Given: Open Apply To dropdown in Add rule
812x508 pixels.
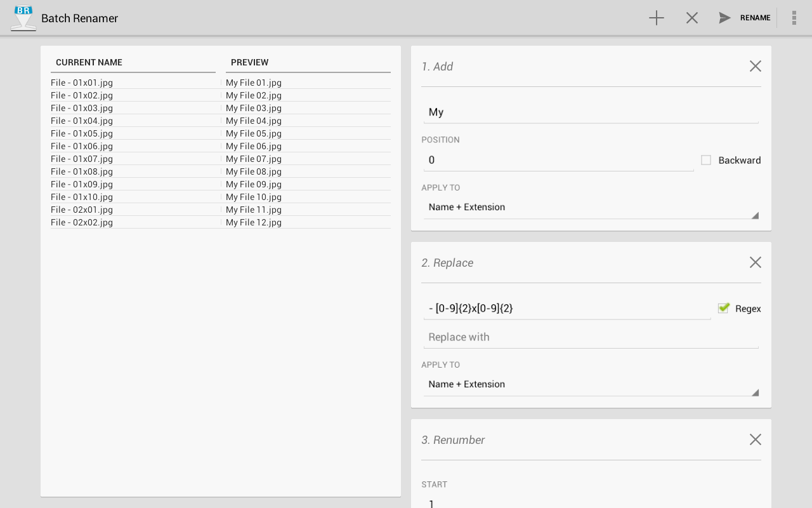Looking at the screenshot, I should (x=591, y=208).
